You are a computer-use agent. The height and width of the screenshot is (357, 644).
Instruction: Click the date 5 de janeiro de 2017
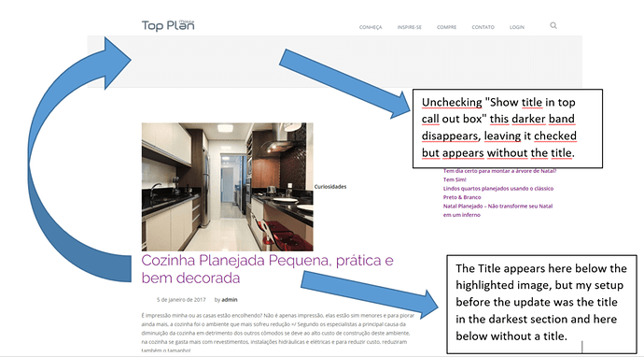pyautogui.click(x=181, y=300)
